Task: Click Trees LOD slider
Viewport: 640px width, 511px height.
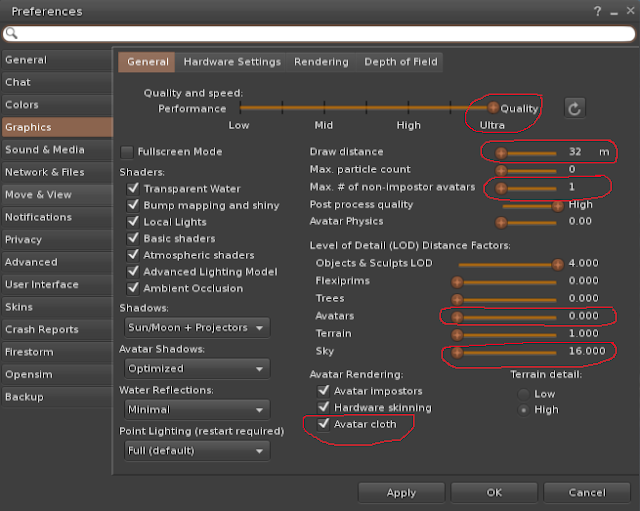Action: (504, 300)
